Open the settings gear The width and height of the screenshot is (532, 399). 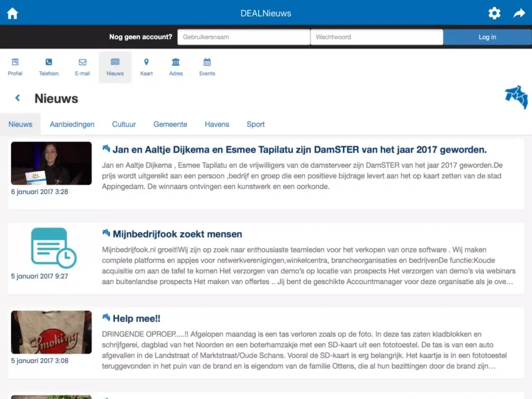pos(495,13)
